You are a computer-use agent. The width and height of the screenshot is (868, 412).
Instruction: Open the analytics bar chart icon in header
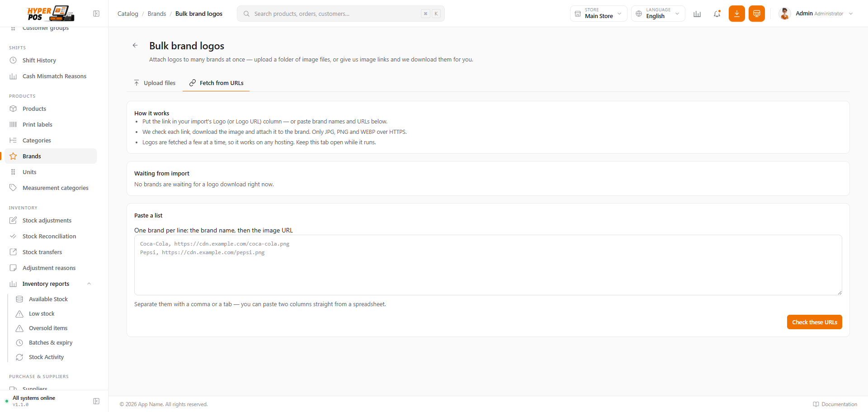(697, 14)
